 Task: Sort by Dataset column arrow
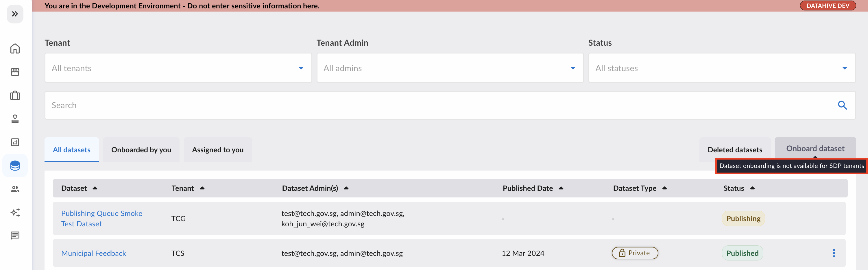point(95,188)
